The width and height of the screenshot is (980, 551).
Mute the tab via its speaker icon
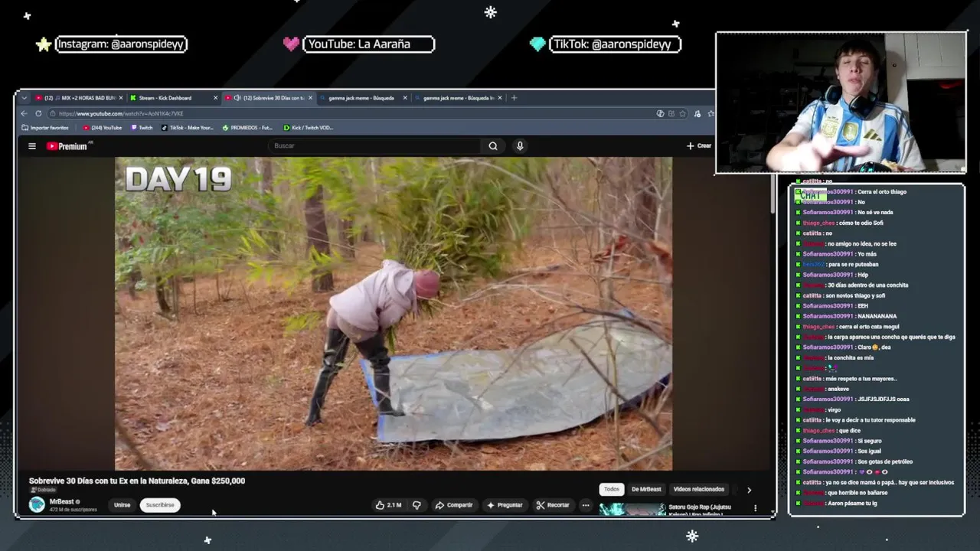[237, 98]
